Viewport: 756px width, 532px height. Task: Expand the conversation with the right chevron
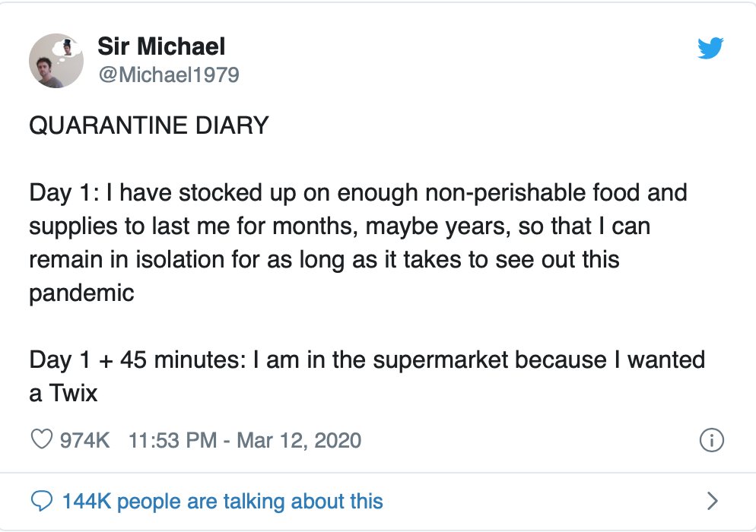point(713,501)
